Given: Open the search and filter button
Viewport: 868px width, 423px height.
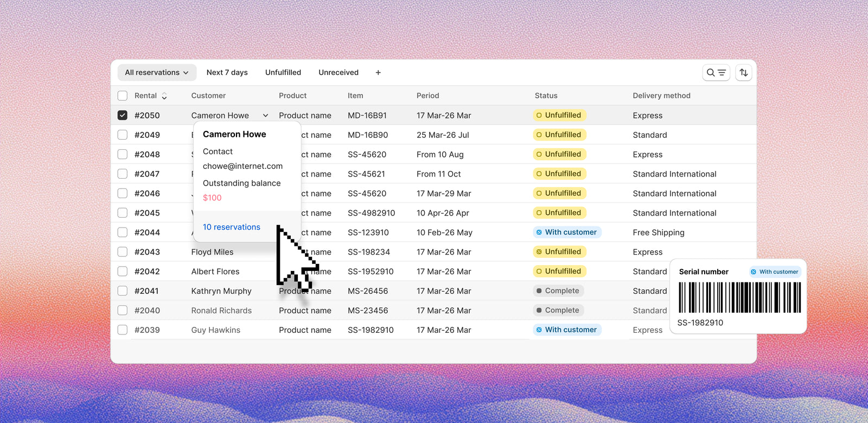Looking at the screenshot, I should point(716,73).
